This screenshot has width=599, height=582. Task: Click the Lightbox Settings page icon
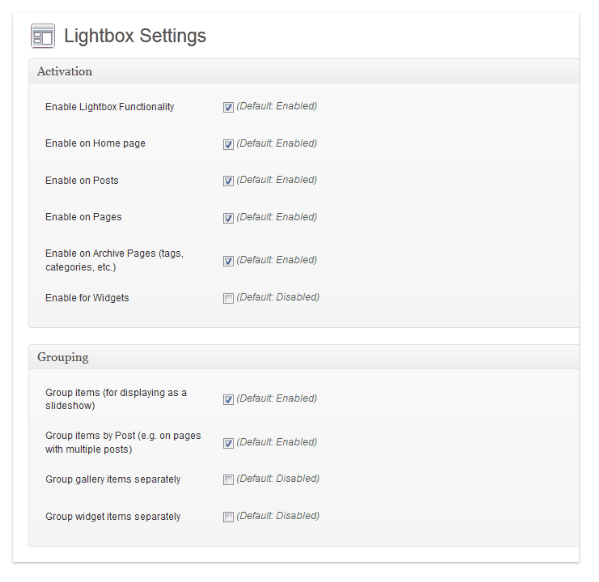[x=43, y=36]
